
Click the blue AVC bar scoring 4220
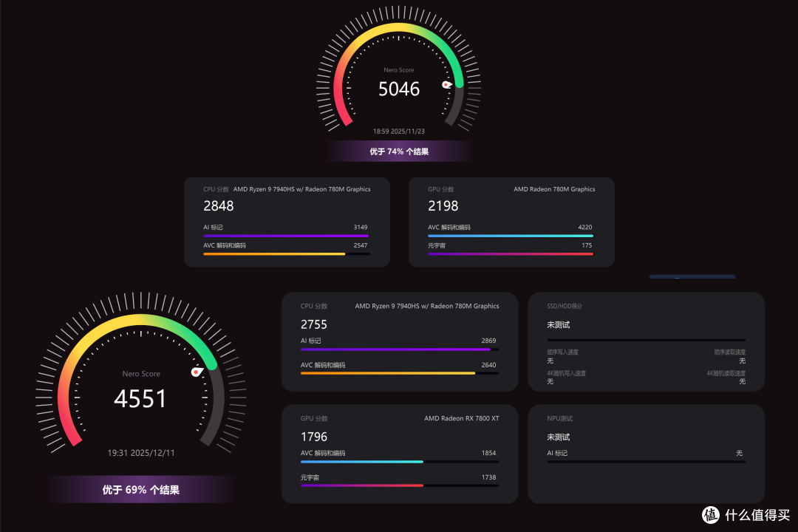(x=511, y=236)
